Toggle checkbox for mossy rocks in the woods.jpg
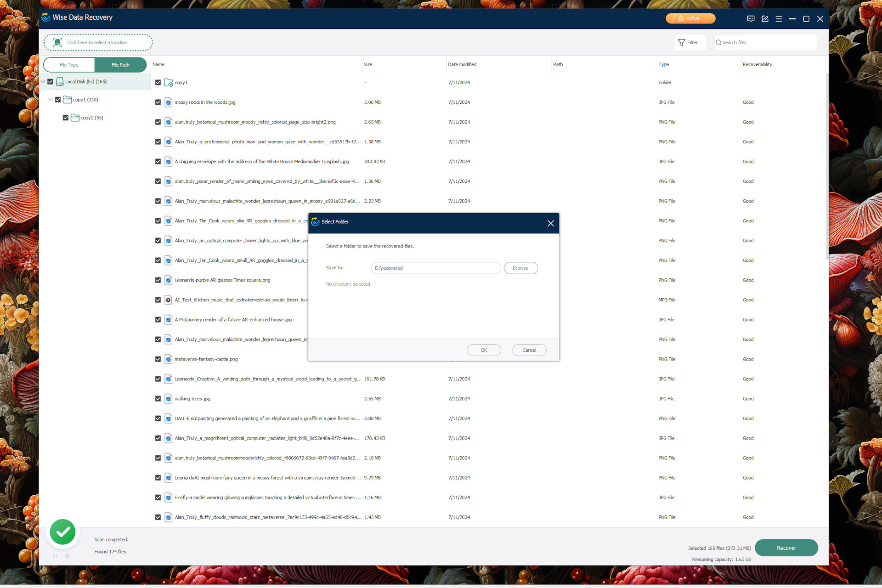 (158, 102)
